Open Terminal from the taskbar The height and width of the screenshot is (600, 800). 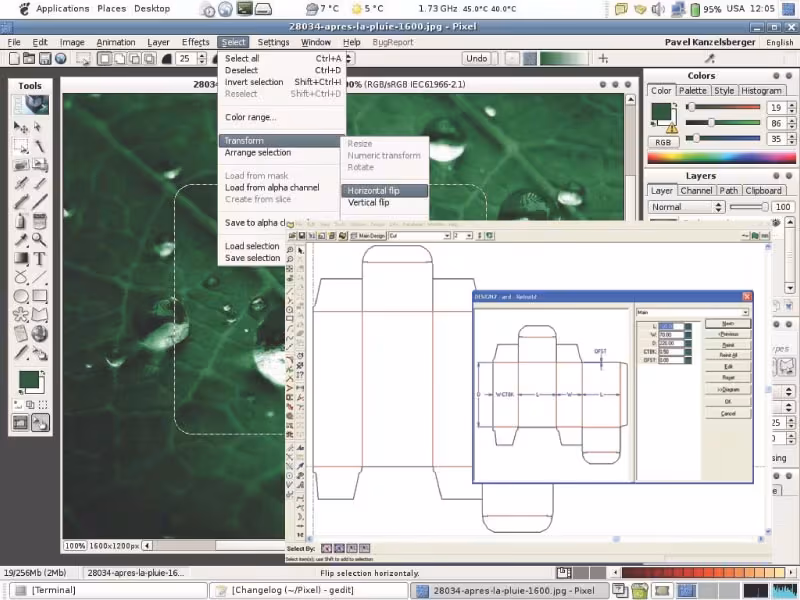108,590
